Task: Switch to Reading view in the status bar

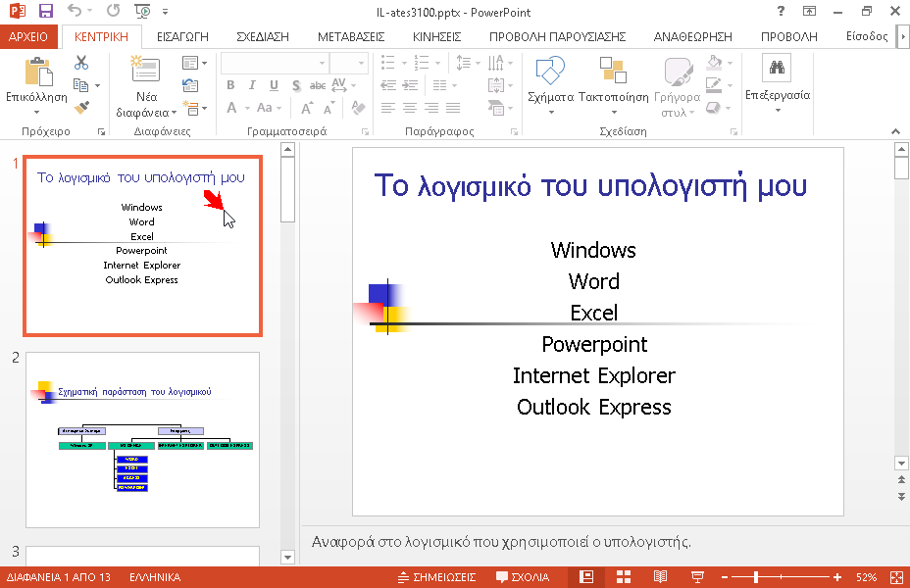Action: click(660, 577)
